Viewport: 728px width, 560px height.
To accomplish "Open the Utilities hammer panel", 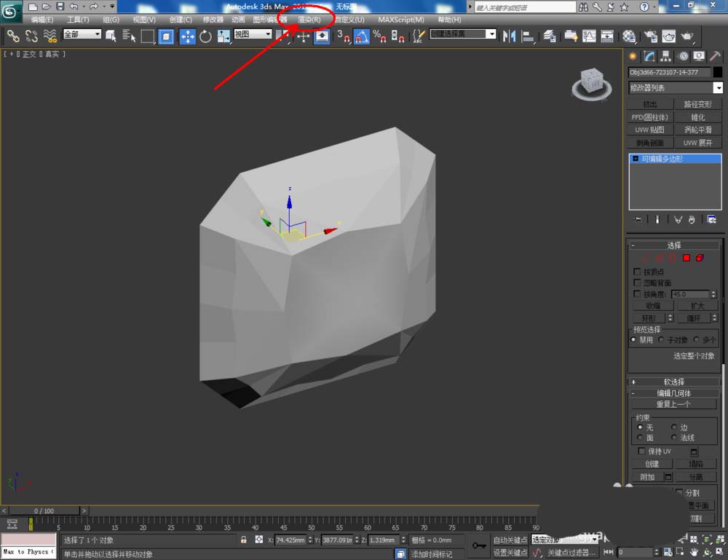I will (x=716, y=56).
